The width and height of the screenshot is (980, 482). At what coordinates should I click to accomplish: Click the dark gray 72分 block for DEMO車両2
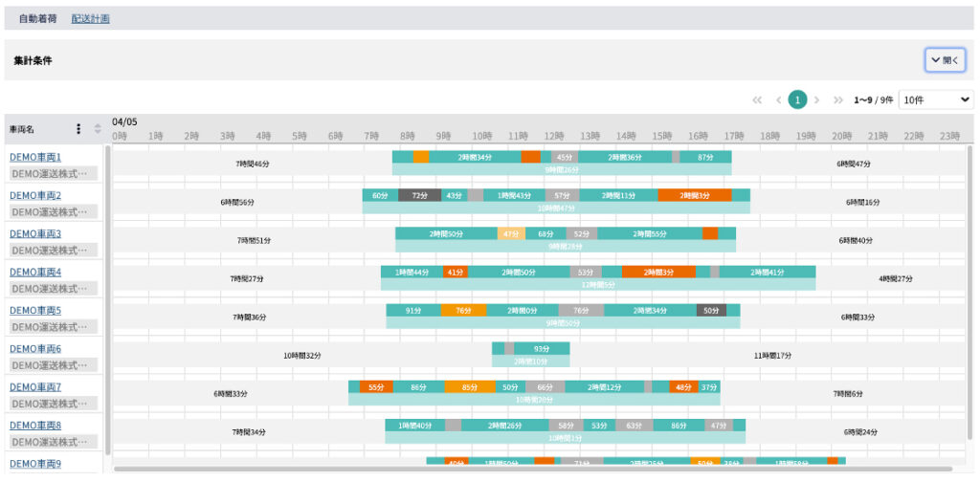pos(419,195)
